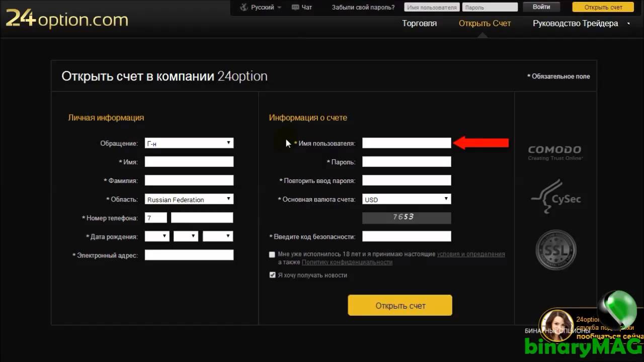Click the Информация о счете heading
644x362 pixels.
308,118
